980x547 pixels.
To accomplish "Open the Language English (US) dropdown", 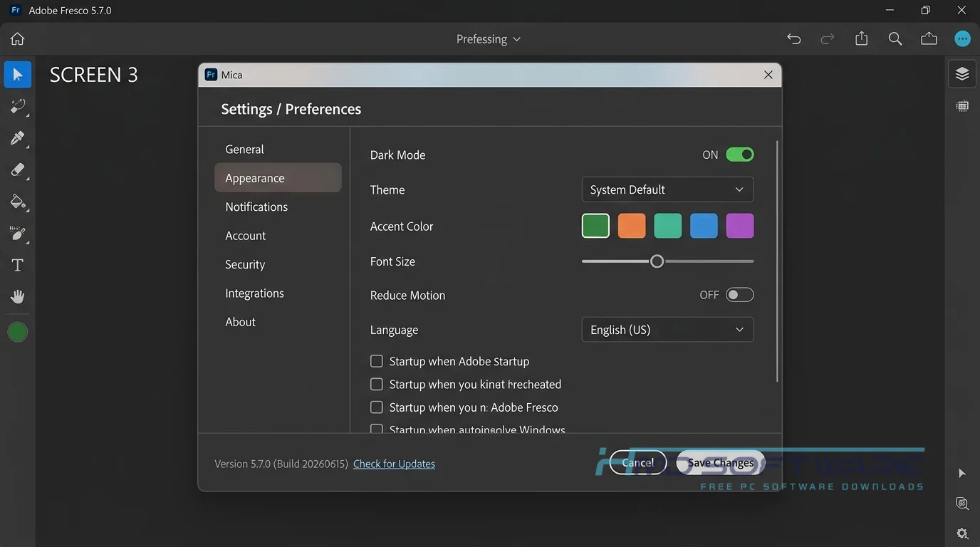I will [x=667, y=330].
